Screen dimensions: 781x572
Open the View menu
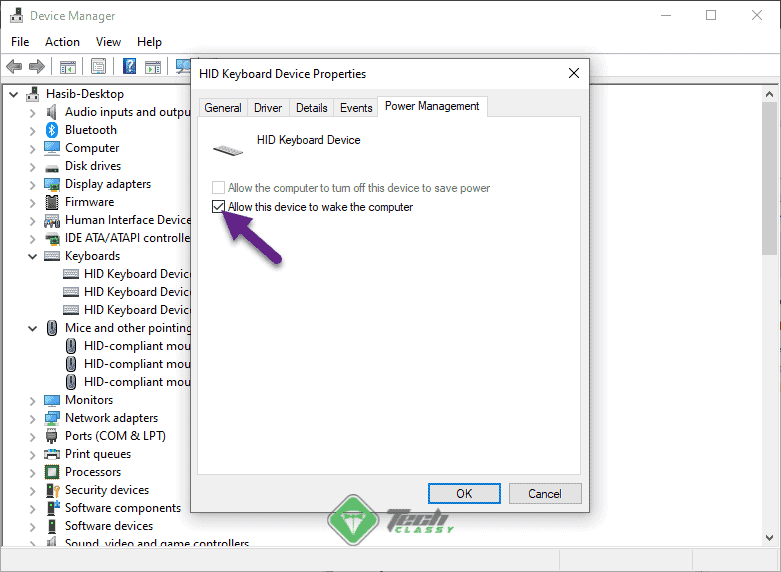(x=108, y=42)
